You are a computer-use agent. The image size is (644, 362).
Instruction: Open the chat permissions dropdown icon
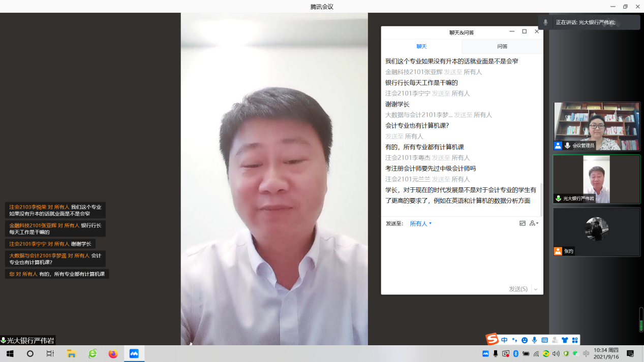tap(534, 223)
